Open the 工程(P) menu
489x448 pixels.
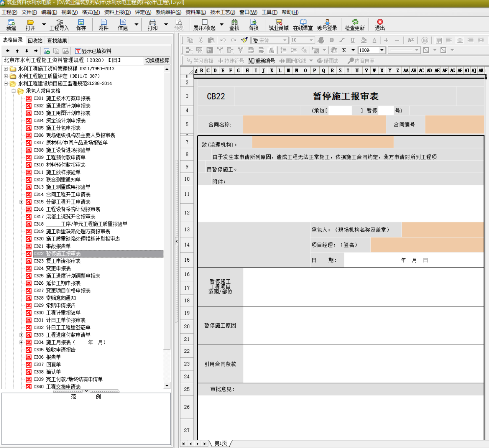10,12
